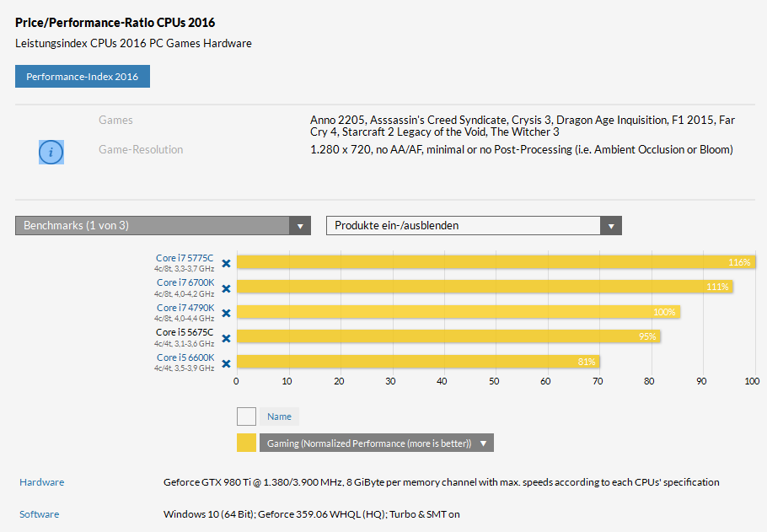Click the Core i5 5675C label
Screen dimensions: 767x532
[x=185, y=332]
